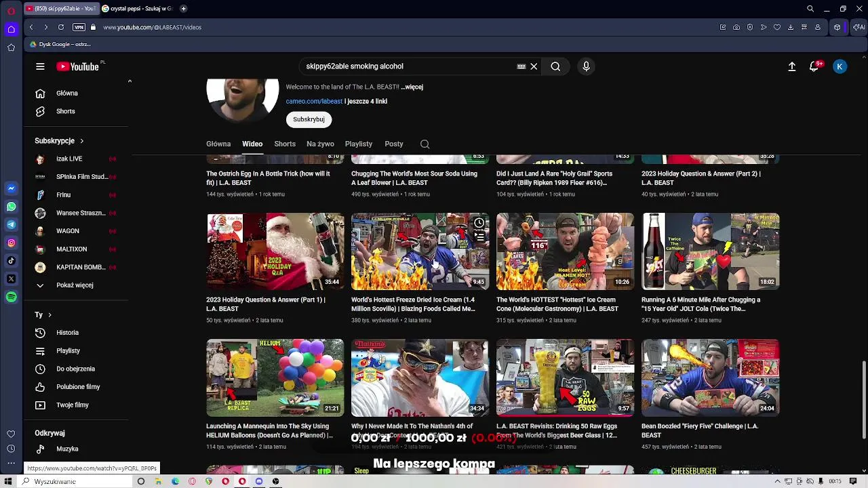Image resolution: width=868 pixels, height=488 pixels.
Task: Open the channel Shorts tab
Action: tap(285, 144)
